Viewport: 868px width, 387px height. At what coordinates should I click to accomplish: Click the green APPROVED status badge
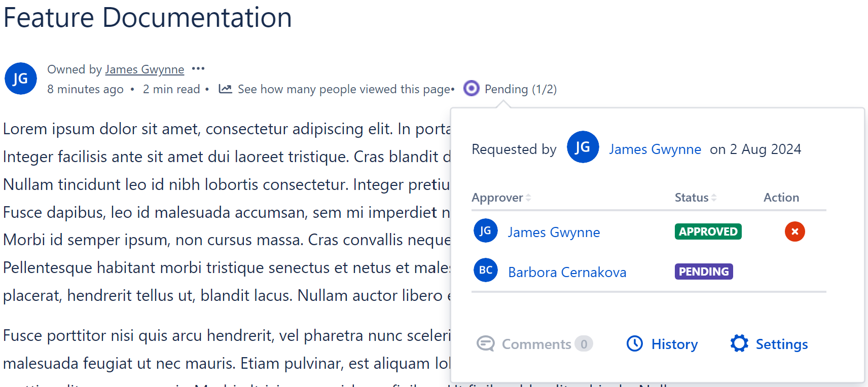click(708, 231)
